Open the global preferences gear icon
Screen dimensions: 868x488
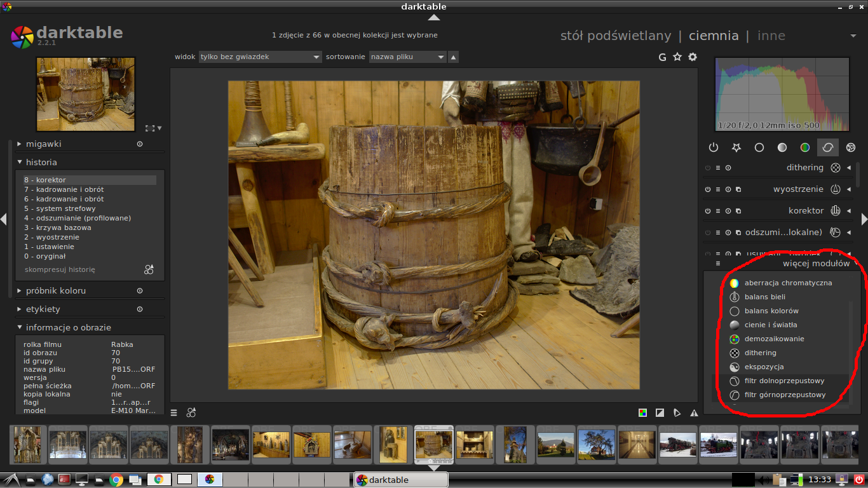[693, 57]
